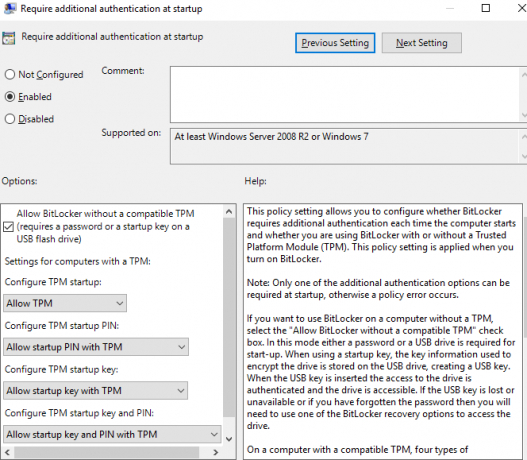Click inside the Comment text box
527x460 pixels.
(x=344, y=94)
